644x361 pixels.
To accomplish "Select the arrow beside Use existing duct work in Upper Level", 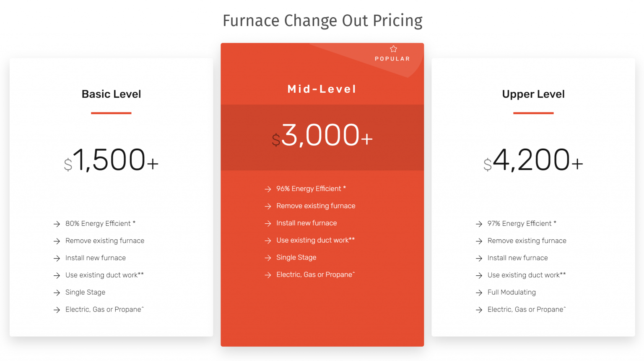I will pyautogui.click(x=480, y=275).
